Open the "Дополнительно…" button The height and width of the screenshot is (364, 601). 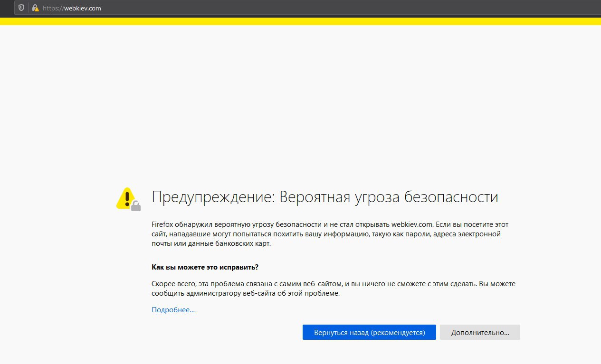tap(480, 332)
